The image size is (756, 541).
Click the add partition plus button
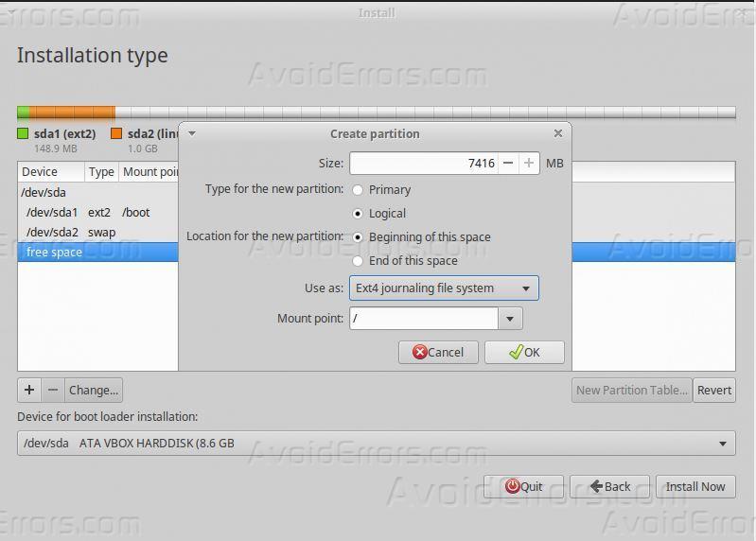coord(29,390)
